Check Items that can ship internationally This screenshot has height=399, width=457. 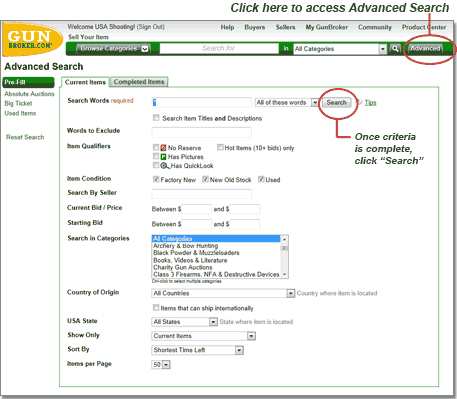[x=156, y=307]
